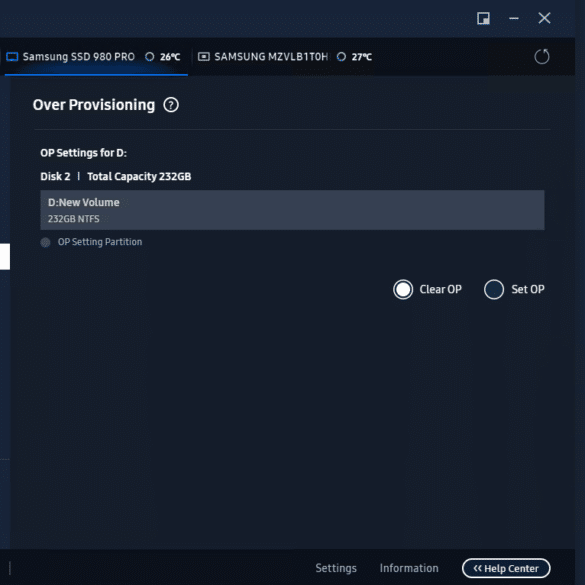Image resolution: width=585 pixels, height=585 pixels.
Task: Close the Samsung Magician window
Action: 544,18
